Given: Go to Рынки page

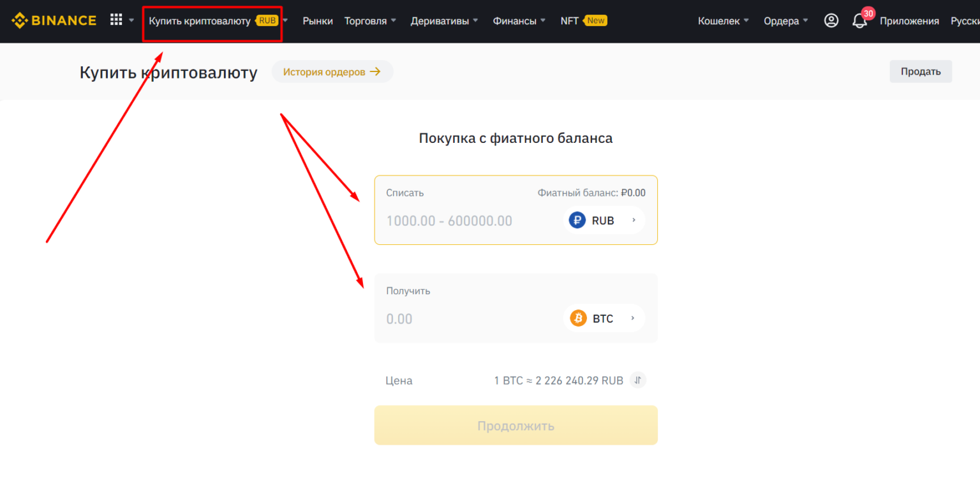Looking at the screenshot, I should click(318, 21).
